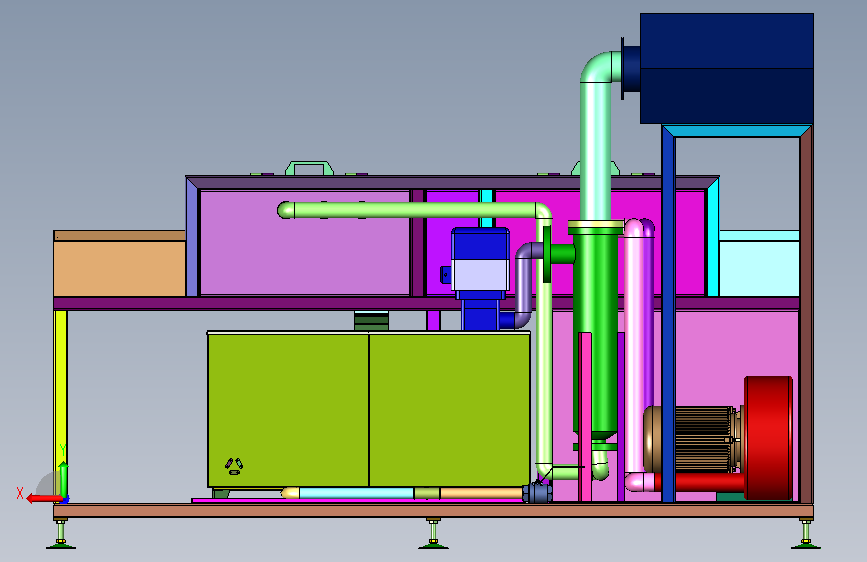Pick the left olive green tank panel
The width and height of the screenshot is (867, 562).
(x=288, y=410)
